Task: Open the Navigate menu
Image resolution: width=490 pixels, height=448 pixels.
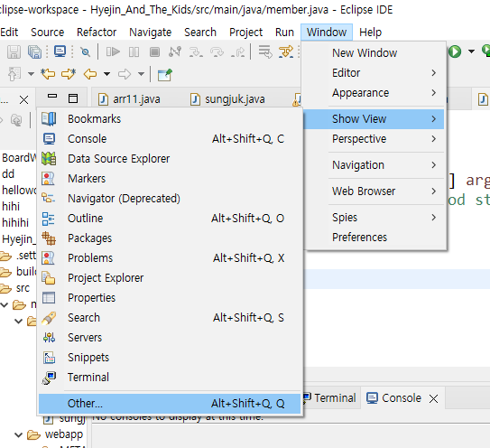Action: (151, 33)
